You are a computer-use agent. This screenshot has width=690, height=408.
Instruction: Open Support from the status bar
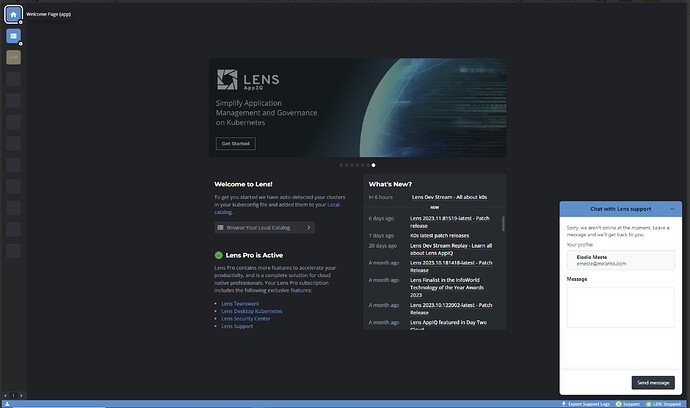628,404
